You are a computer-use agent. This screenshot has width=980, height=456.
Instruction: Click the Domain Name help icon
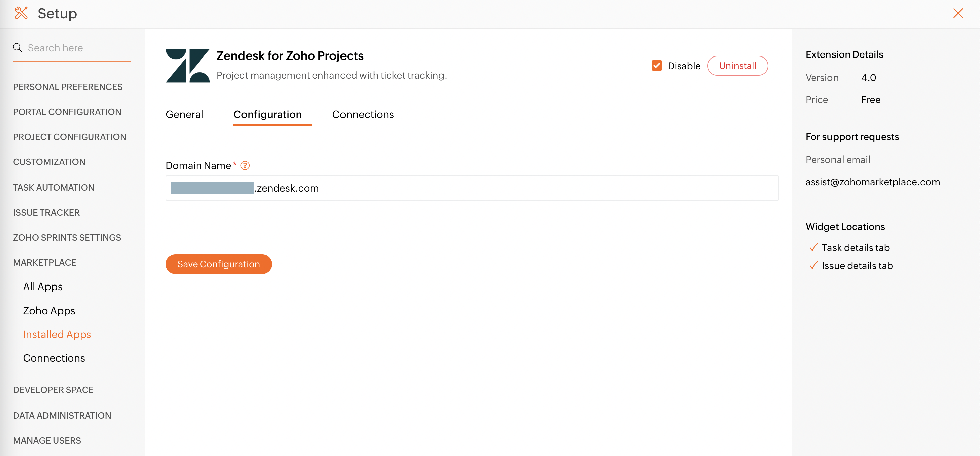(x=246, y=166)
